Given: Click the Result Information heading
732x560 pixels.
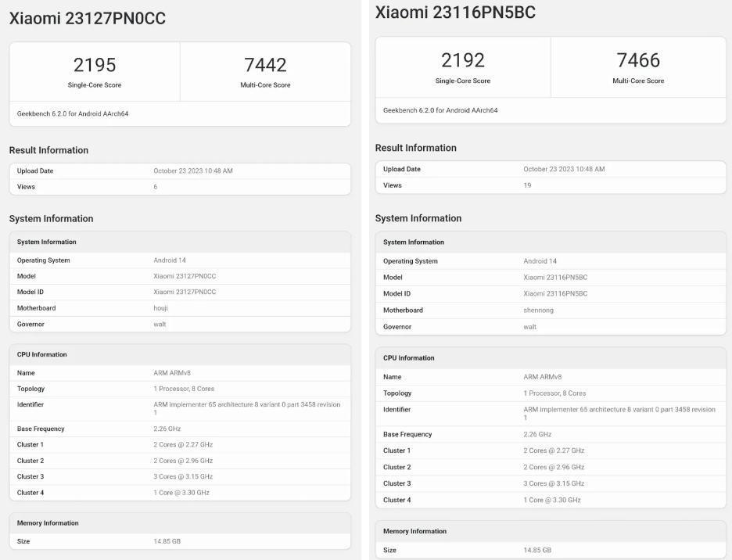Looking at the screenshot, I should [x=48, y=149].
